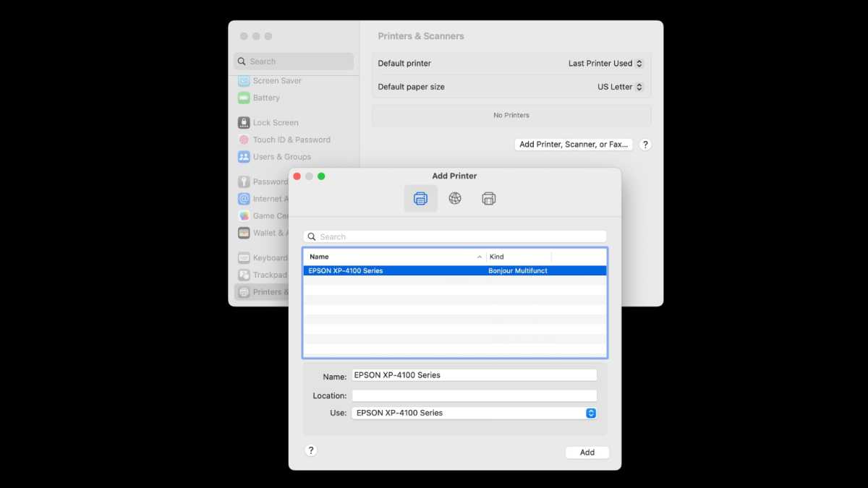Edit the printer Name field

click(475, 375)
